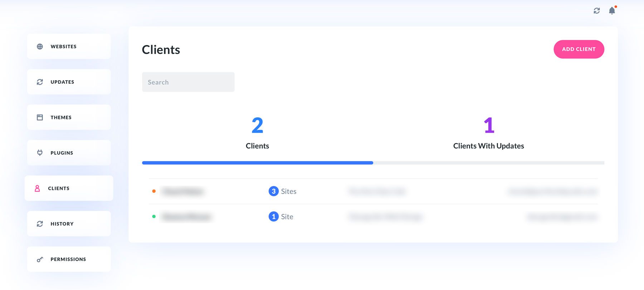Open the Websites section
644x290 pixels.
[69, 46]
